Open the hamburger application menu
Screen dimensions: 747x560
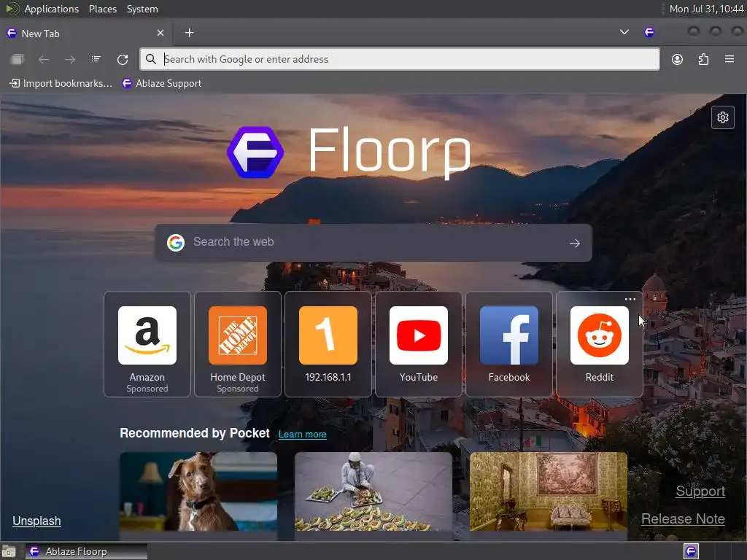(729, 59)
